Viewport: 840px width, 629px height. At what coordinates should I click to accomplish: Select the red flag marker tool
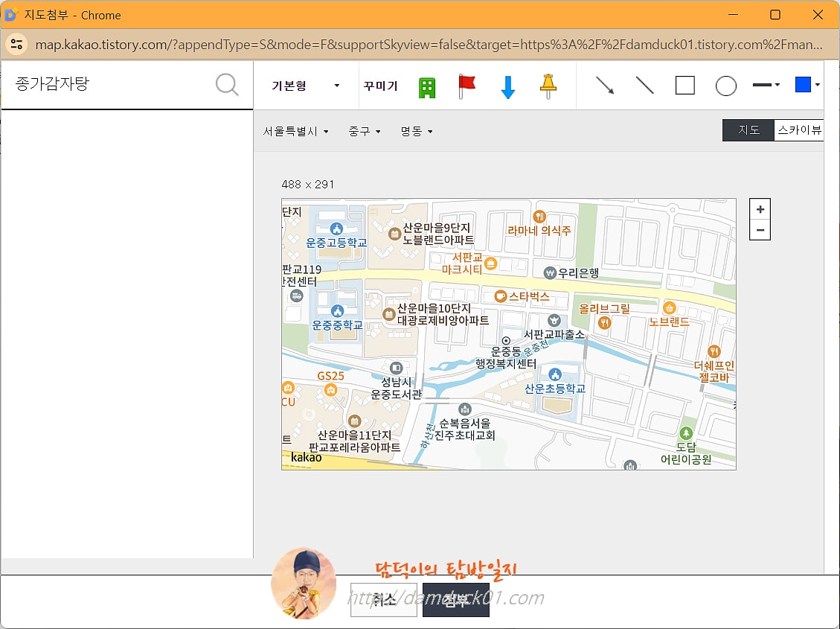click(468, 85)
